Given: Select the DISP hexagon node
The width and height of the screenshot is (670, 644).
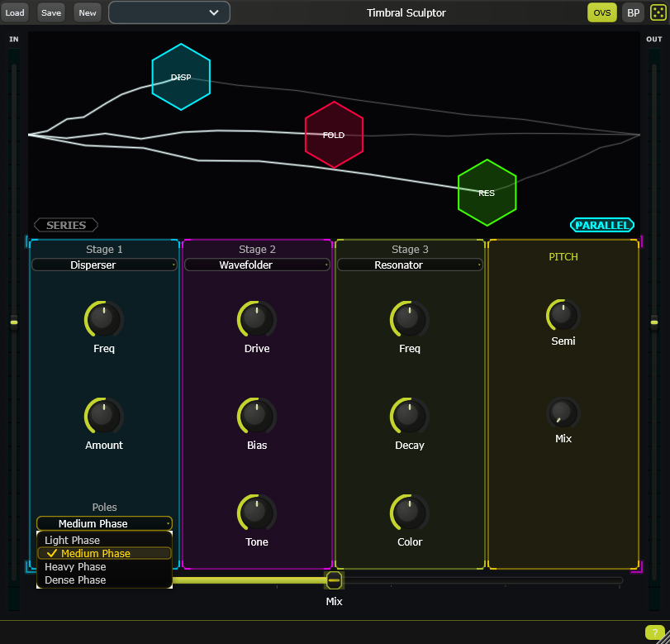Looking at the screenshot, I should (x=181, y=76).
